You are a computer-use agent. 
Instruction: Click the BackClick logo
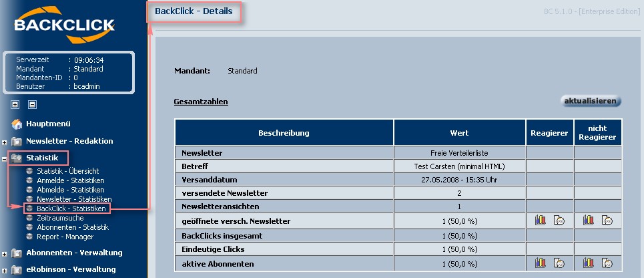[63, 25]
